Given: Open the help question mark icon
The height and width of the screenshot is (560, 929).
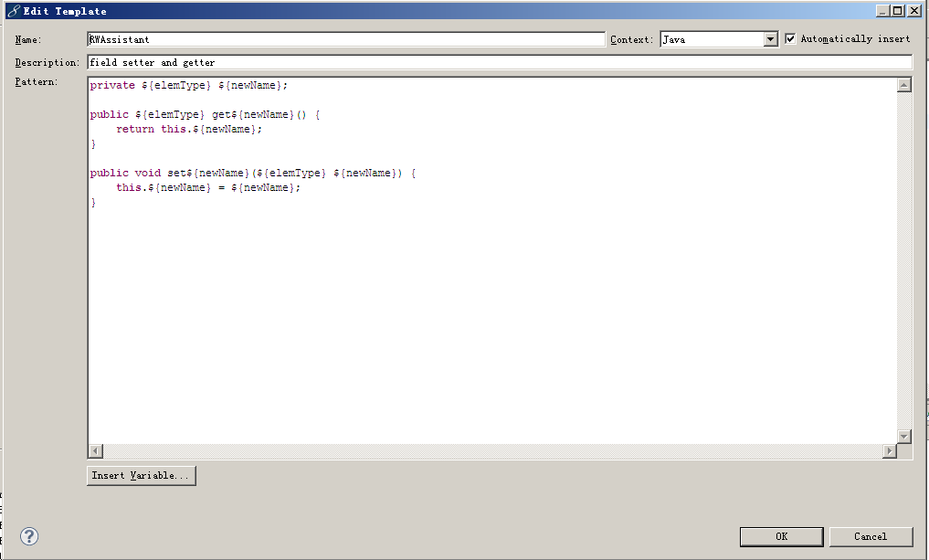Looking at the screenshot, I should click(x=29, y=536).
